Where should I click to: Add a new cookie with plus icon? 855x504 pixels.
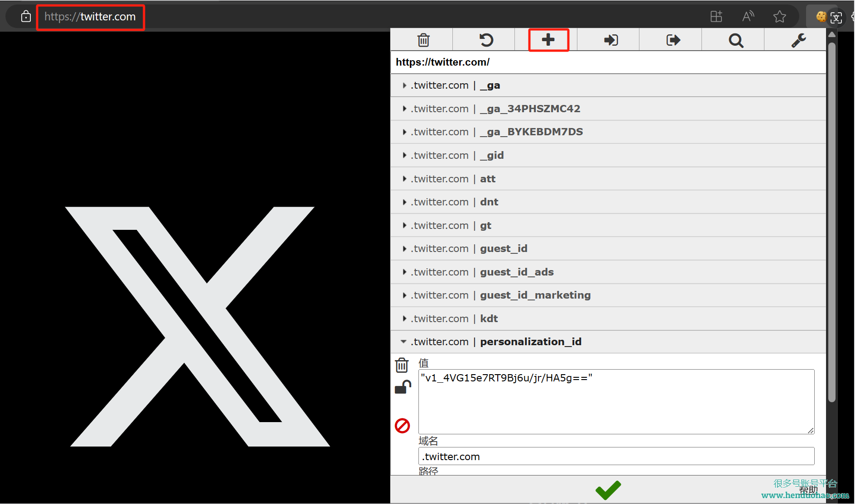(548, 40)
